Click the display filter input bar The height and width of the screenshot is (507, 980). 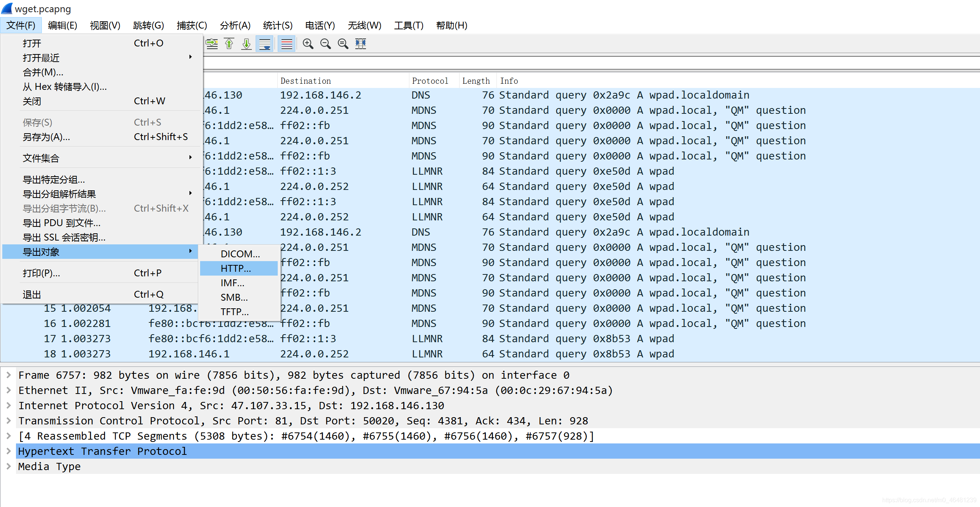591,63
